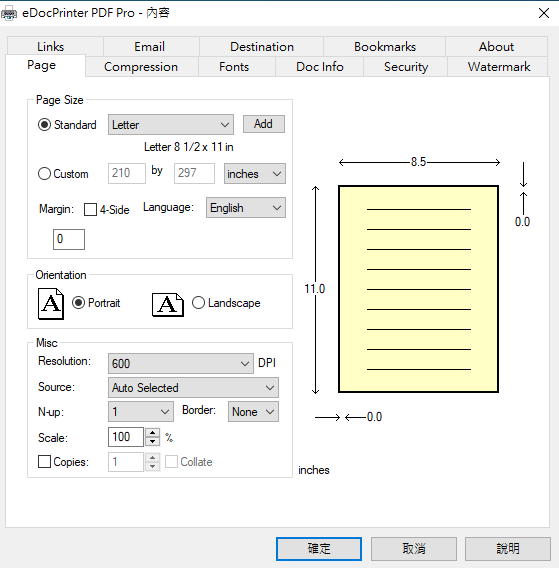Open the Bookmarks tab

click(385, 47)
